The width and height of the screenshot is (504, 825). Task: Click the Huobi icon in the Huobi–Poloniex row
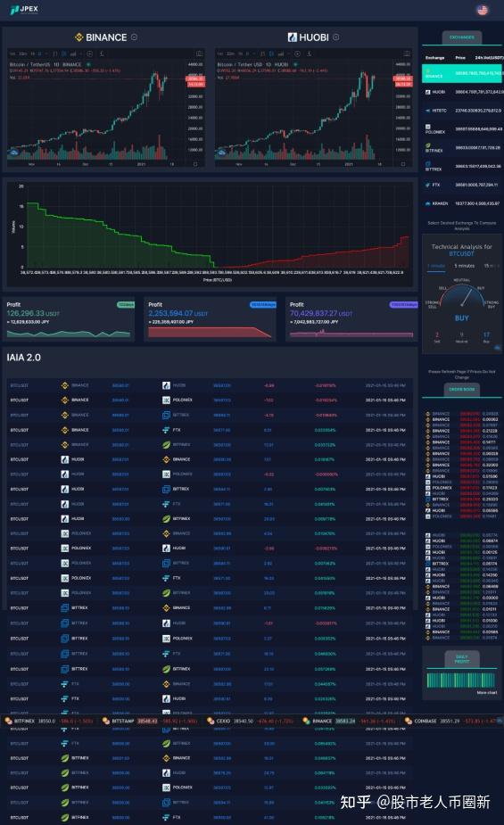tap(65, 474)
